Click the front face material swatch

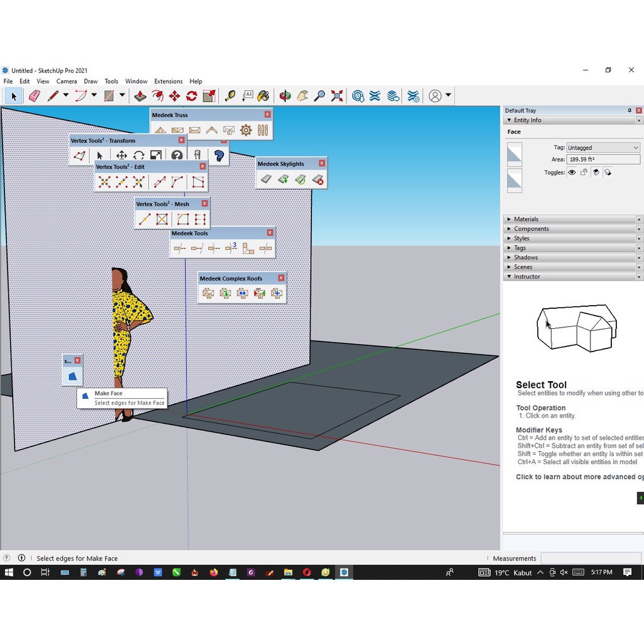click(514, 155)
